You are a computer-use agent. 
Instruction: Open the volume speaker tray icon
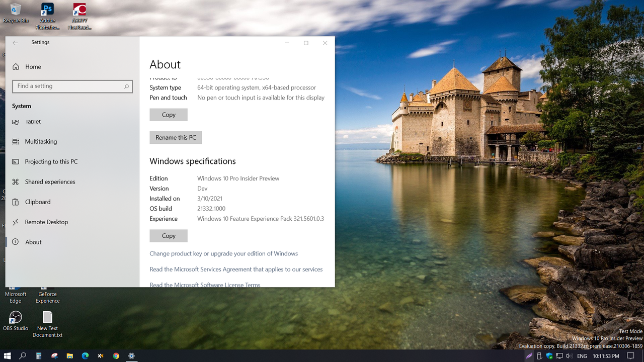(x=569, y=356)
